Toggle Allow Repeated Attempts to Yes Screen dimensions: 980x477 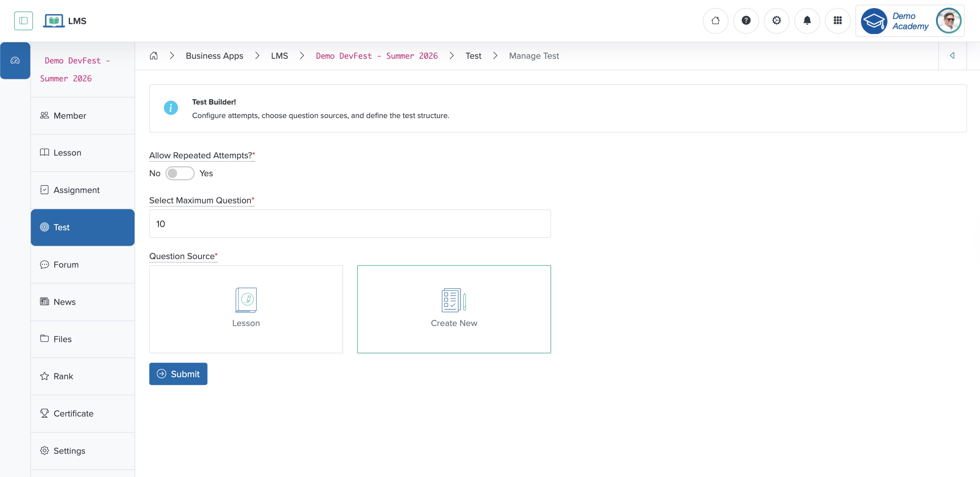(179, 173)
